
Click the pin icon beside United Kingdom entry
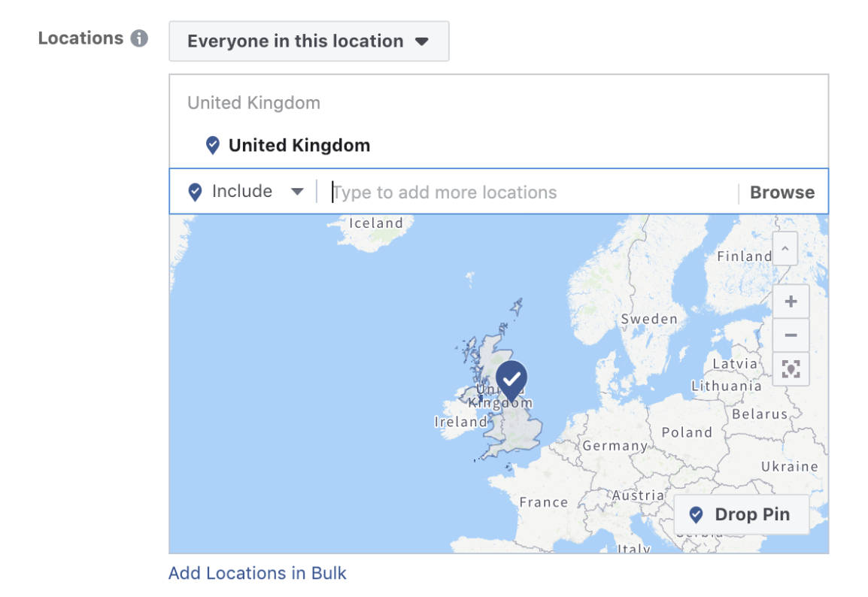pyautogui.click(x=213, y=145)
